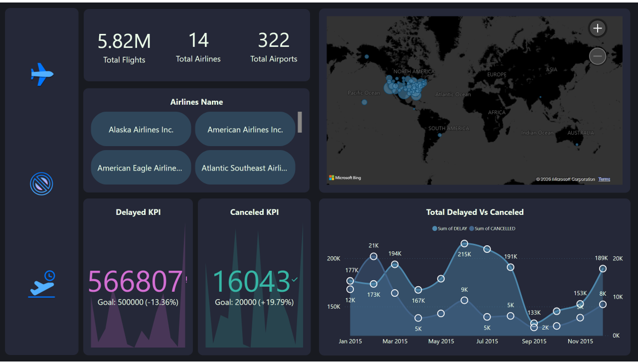Click the green checkmark beside 16043
Image resolution: width=638 pixels, height=364 pixels.
295,279
